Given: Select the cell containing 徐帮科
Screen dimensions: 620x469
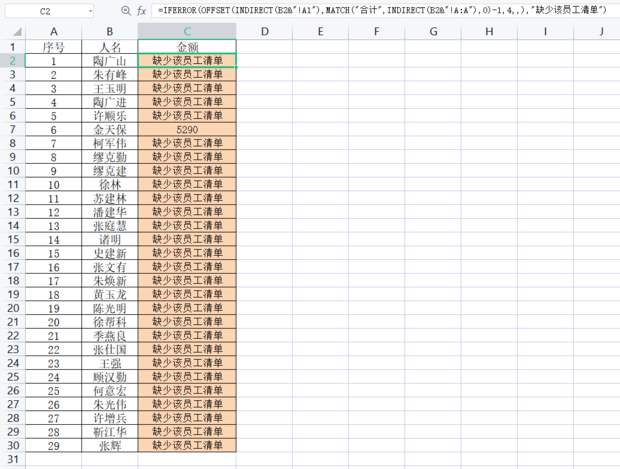Looking at the screenshot, I should pos(110,321).
